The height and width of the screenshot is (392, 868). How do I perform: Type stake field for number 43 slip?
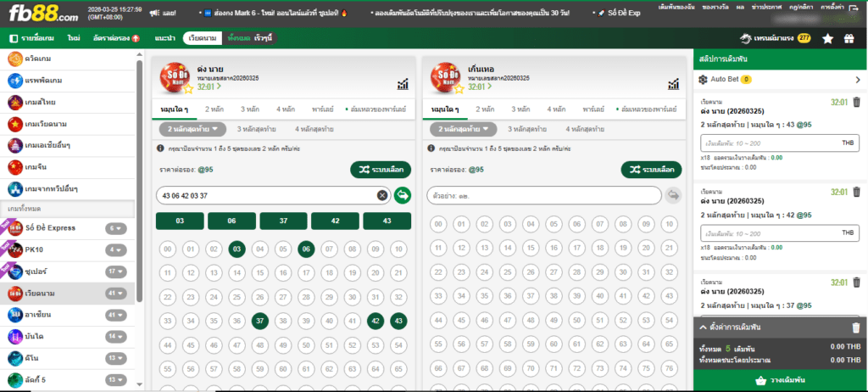pos(780,143)
